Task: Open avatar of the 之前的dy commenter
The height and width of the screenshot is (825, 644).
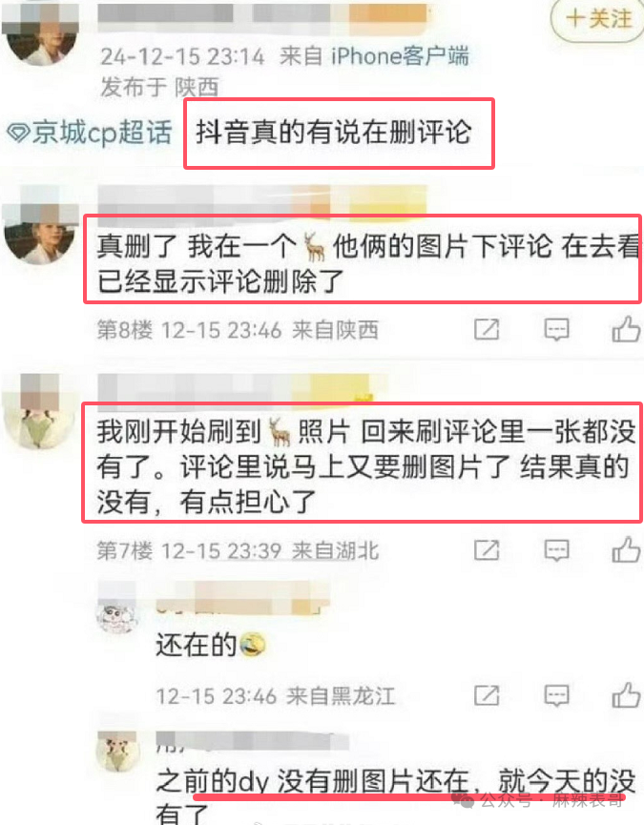Action: [x=116, y=753]
